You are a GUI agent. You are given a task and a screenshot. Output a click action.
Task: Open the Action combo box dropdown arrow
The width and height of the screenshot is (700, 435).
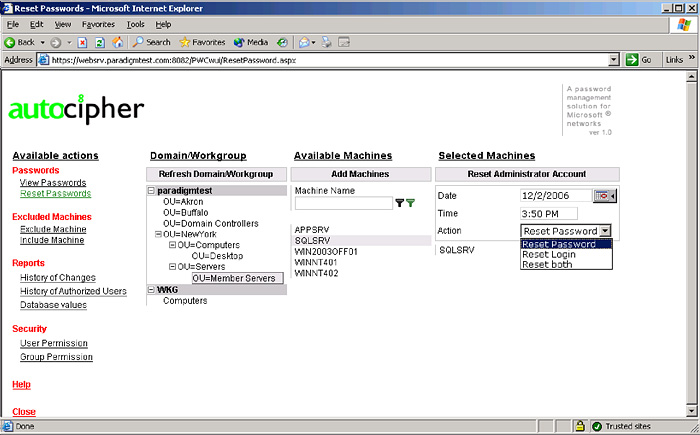pyautogui.click(x=605, y=231)
